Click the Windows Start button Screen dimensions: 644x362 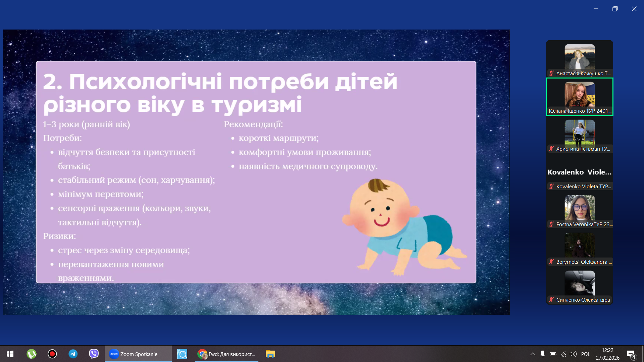tap(10, 354)
